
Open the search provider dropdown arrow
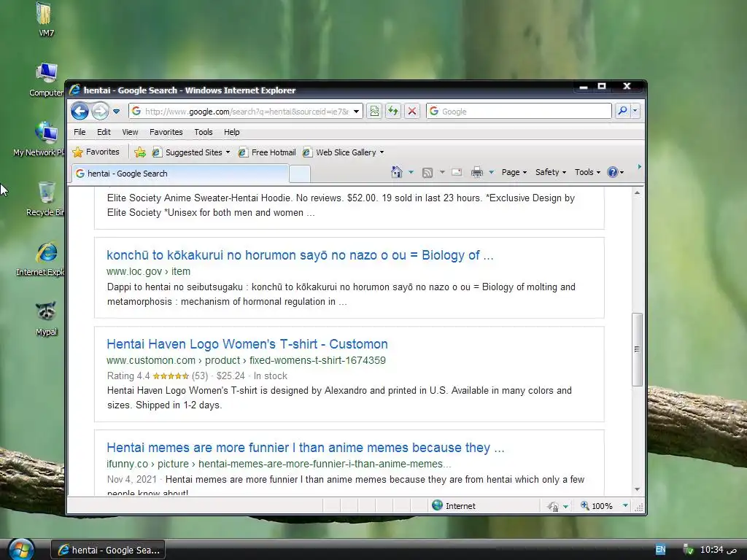click(635, 111)
